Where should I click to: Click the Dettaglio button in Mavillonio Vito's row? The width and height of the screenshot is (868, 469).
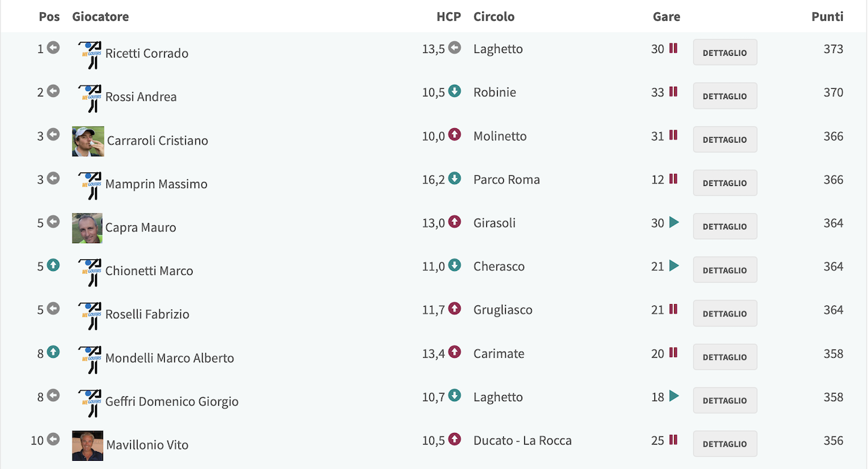tap(725, 443)
